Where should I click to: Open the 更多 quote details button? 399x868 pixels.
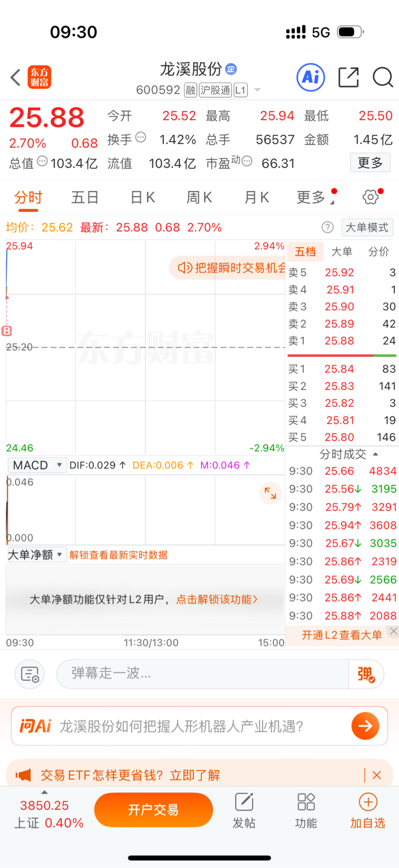(370, 163)
